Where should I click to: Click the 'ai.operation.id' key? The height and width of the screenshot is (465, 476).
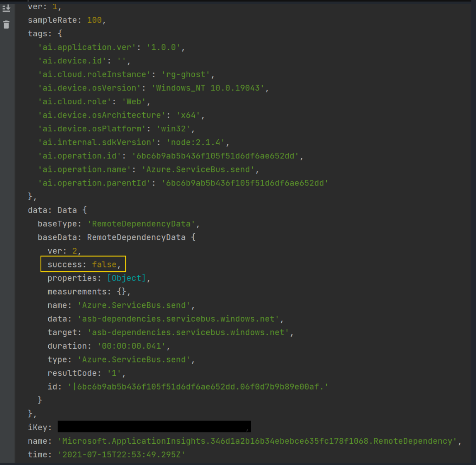80,156
